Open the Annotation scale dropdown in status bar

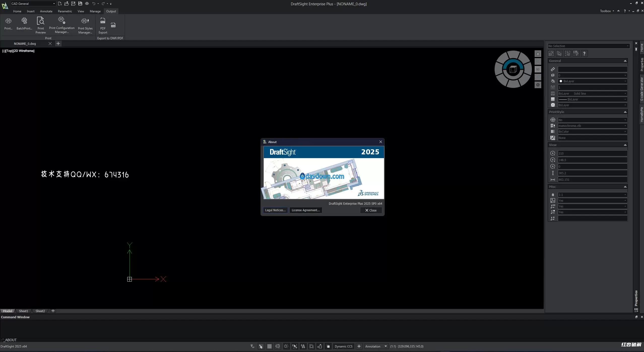click(376, 346)
